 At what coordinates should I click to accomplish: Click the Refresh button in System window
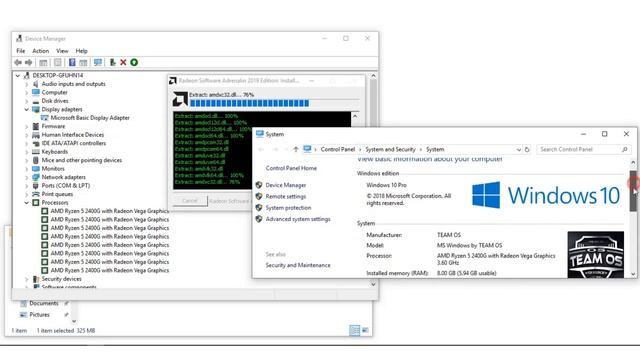pos(527,150)
